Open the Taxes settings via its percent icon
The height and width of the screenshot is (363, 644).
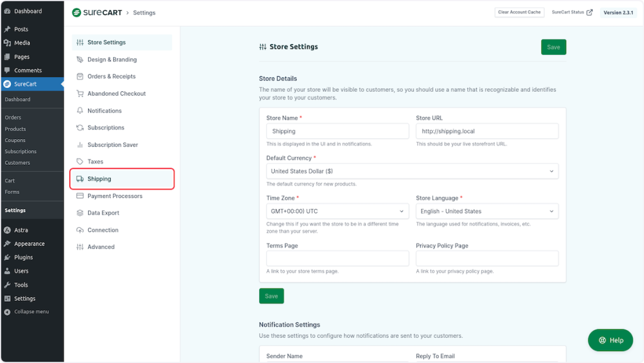point(80,162)
